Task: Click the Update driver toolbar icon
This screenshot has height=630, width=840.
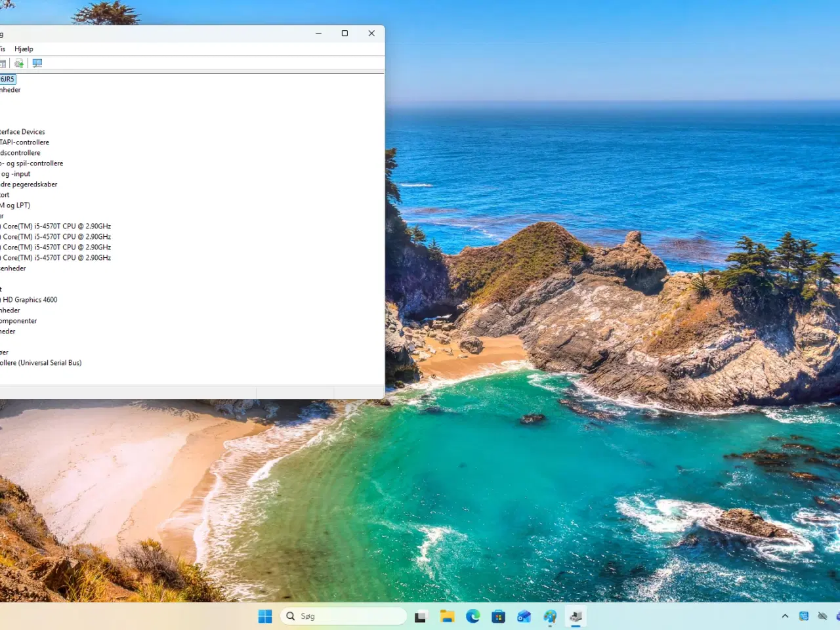Action: [19, 62]
